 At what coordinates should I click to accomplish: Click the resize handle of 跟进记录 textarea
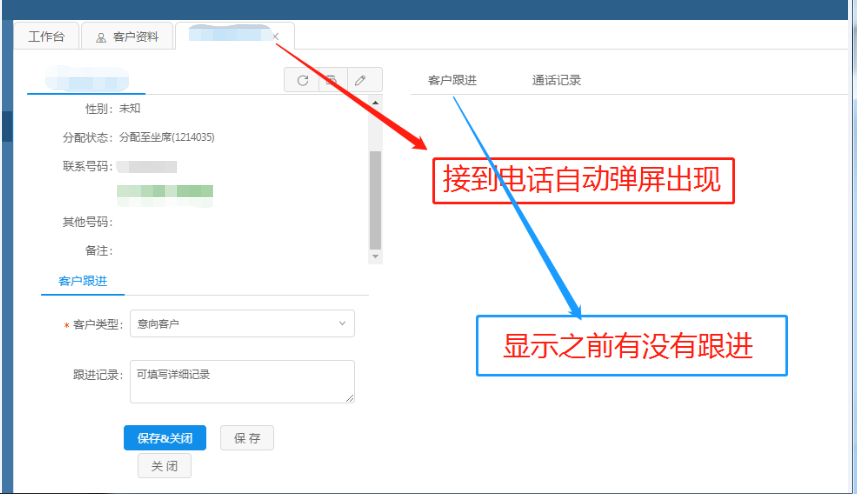pyautogui.click(x=350, y=398)
